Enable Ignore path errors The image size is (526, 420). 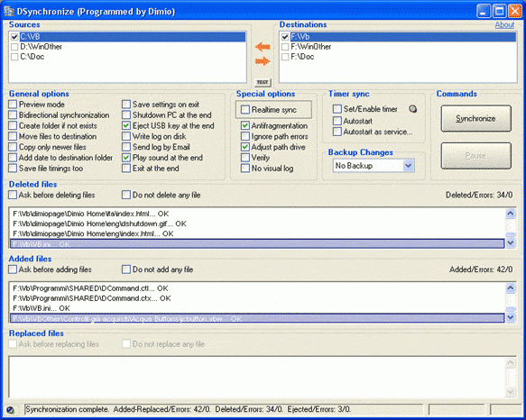pos(245,136)
